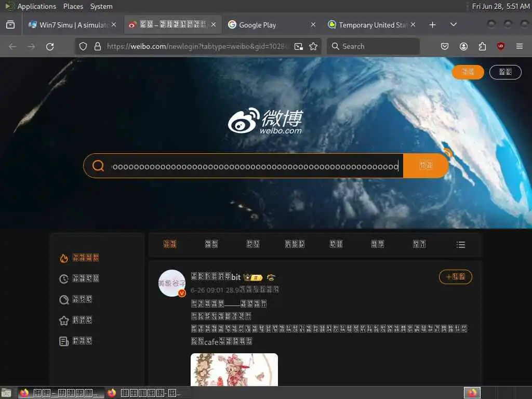Select the third feed category tab
Screen dimensions: 532x399
point(253,244)
